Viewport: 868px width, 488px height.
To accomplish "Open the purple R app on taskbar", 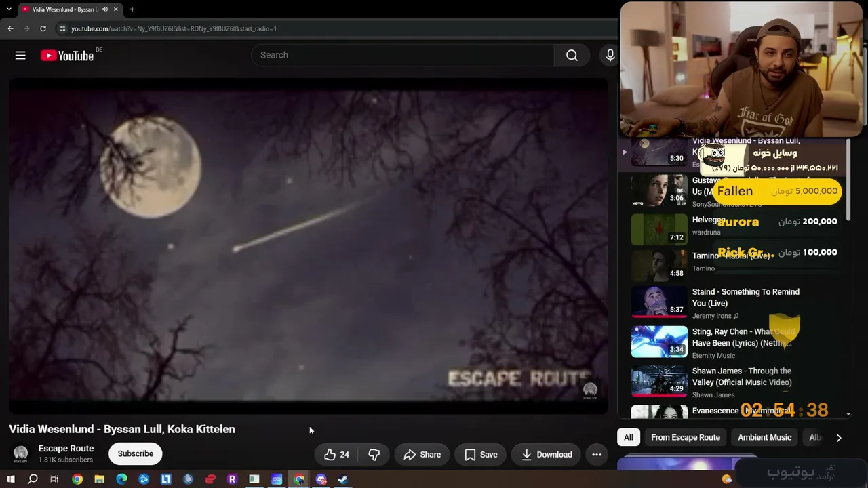I will pyautogui.click(x=232, y=479).
